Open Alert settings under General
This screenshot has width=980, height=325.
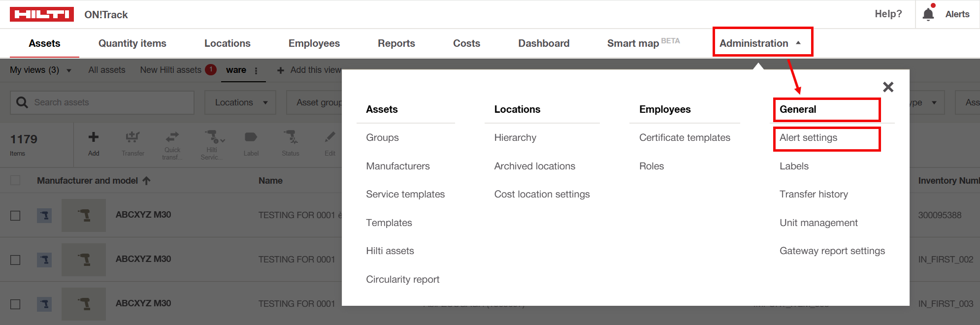pos(808,138)
